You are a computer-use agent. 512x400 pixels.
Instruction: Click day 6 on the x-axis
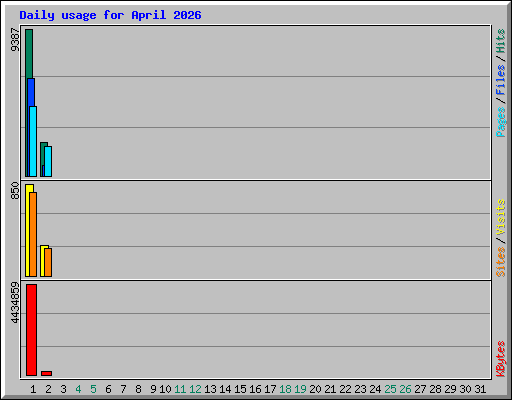click(108, 389)
